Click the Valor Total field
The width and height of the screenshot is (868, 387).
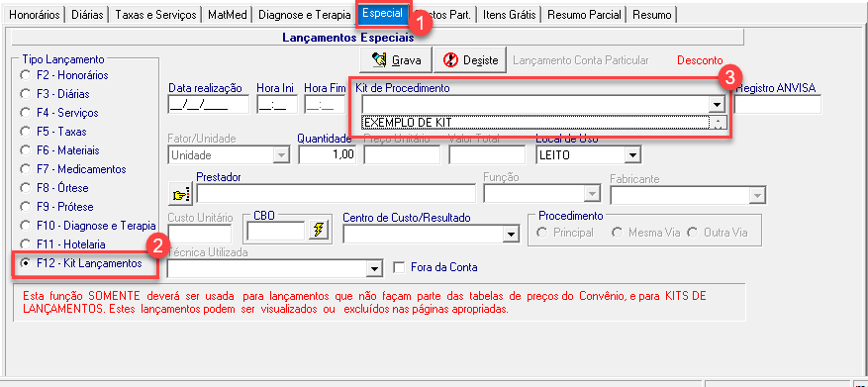[x=487, y=155]
